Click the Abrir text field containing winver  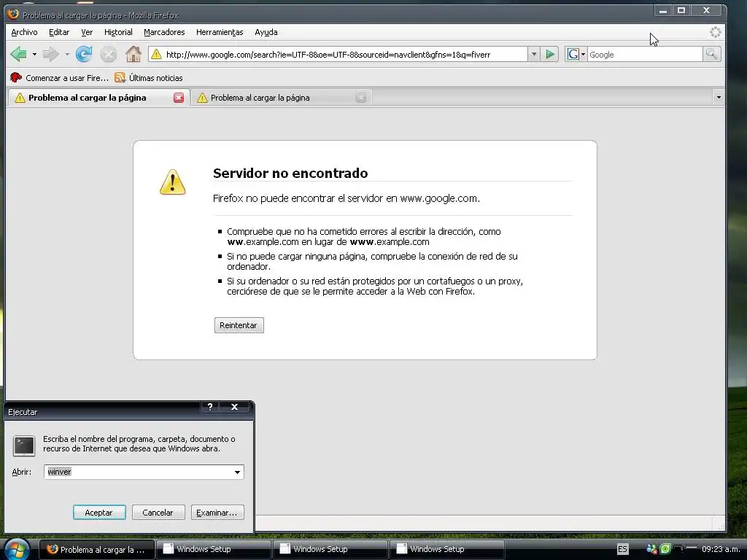tap(138, 472)
